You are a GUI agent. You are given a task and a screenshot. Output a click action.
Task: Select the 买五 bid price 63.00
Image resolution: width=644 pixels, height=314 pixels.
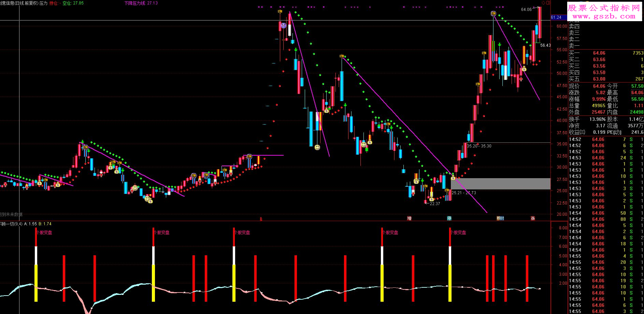point(599,79)
